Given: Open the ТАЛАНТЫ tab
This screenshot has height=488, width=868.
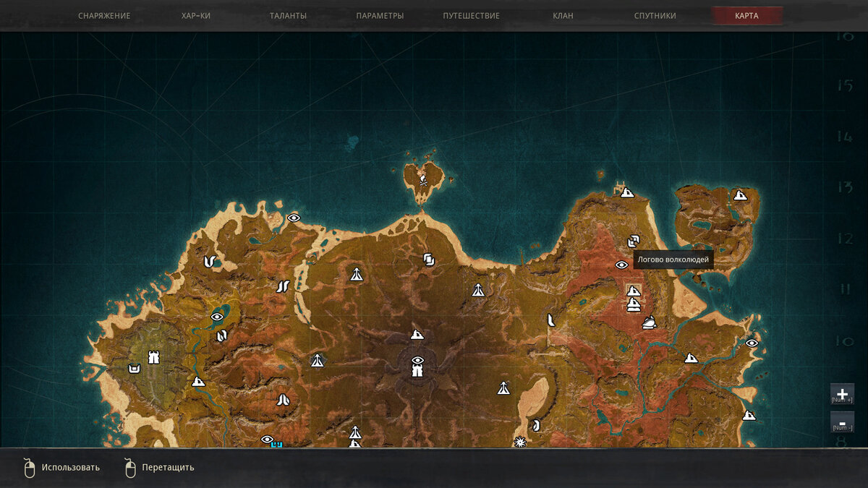Looking at the screenshot, I should (x=288, y=16).
